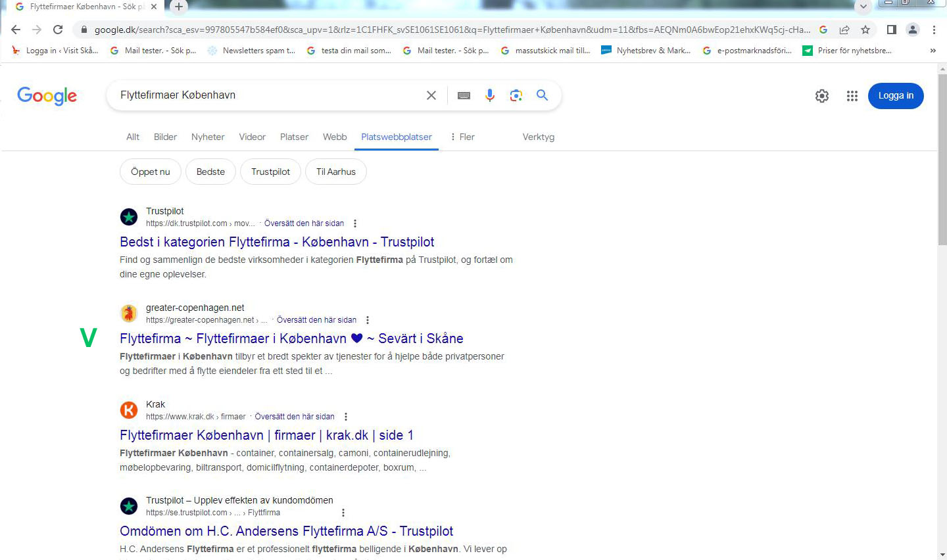
Task: Apply Öppet nu filter chip
Action: [x=151, y=172]
